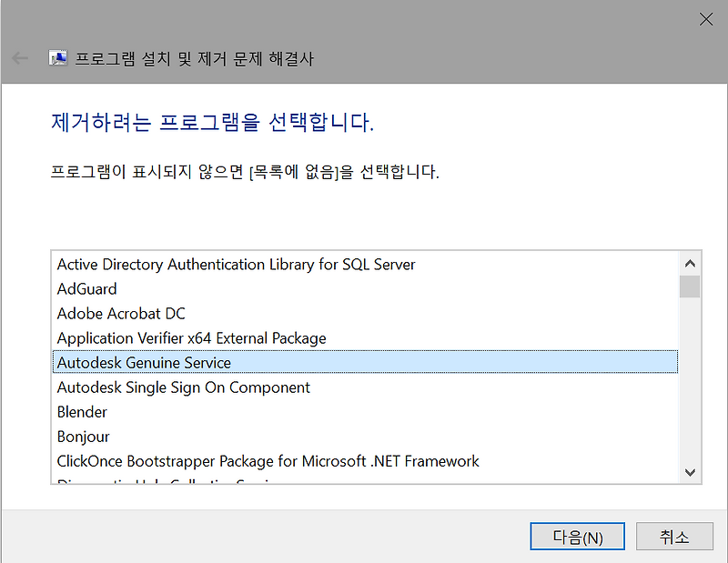728x563 pixels.
Task: Close the troubleshooter window with the X
Action: pyautogui.click(x=706, y=19)
